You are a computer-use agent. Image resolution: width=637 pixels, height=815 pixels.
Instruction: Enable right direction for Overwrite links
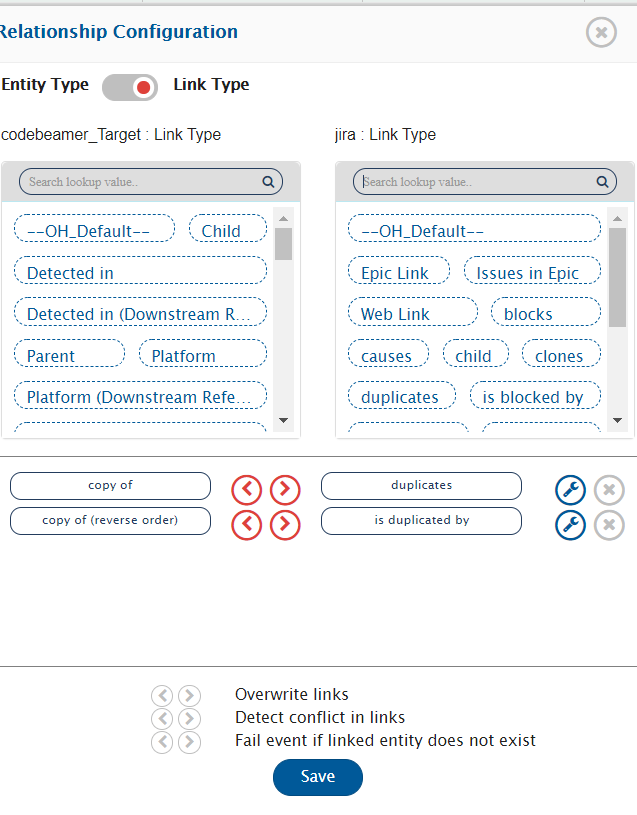(x=189, y=695)
